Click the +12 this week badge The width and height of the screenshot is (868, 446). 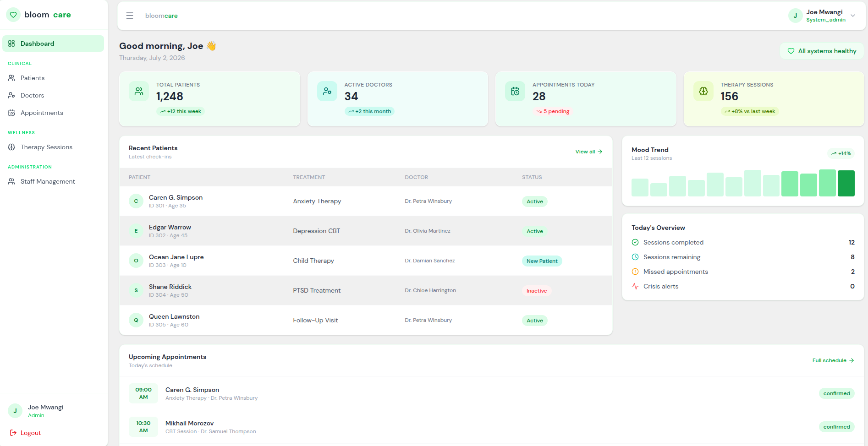181,111
